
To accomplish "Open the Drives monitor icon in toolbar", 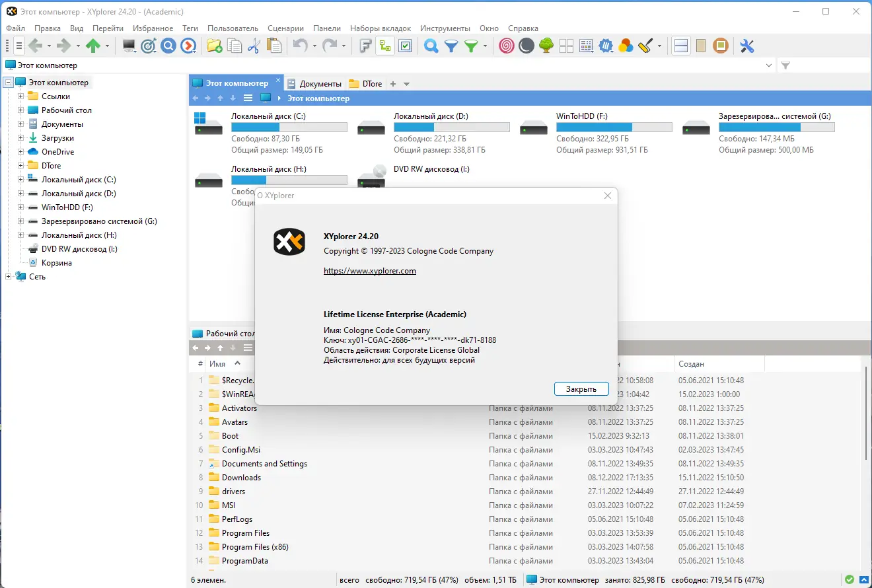I will click(129, 46).
